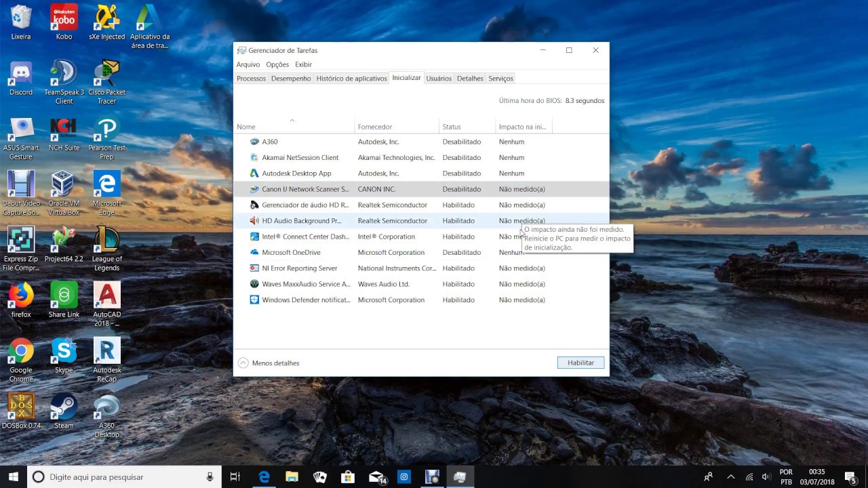Open Microsoft Edge from the taskbar
Viewport: 868px width, 488px height.
pyautogui.click(x=264, y=476)
